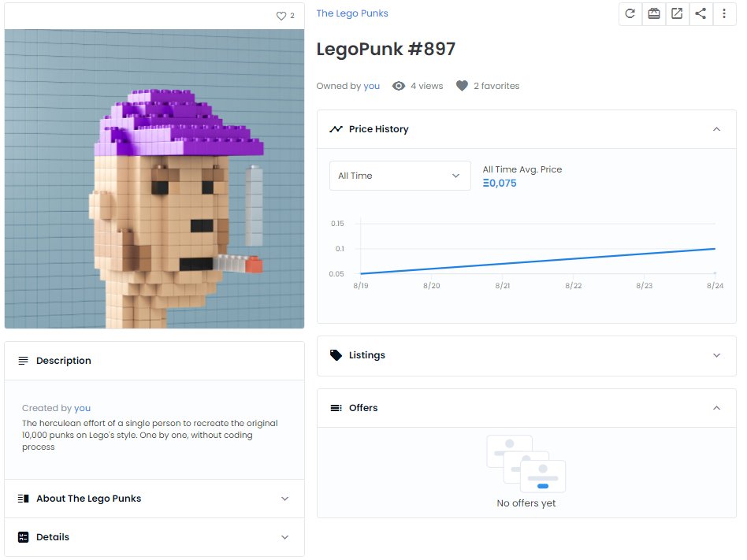Click the Details header label
This screenshot has height=560, width=747.
(53, 537)
